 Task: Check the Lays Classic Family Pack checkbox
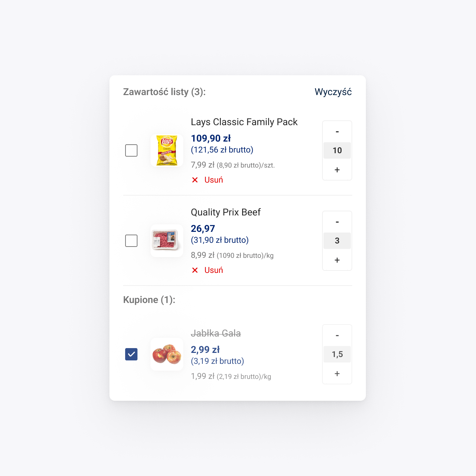pyautogui.click(x=131, y=150)
